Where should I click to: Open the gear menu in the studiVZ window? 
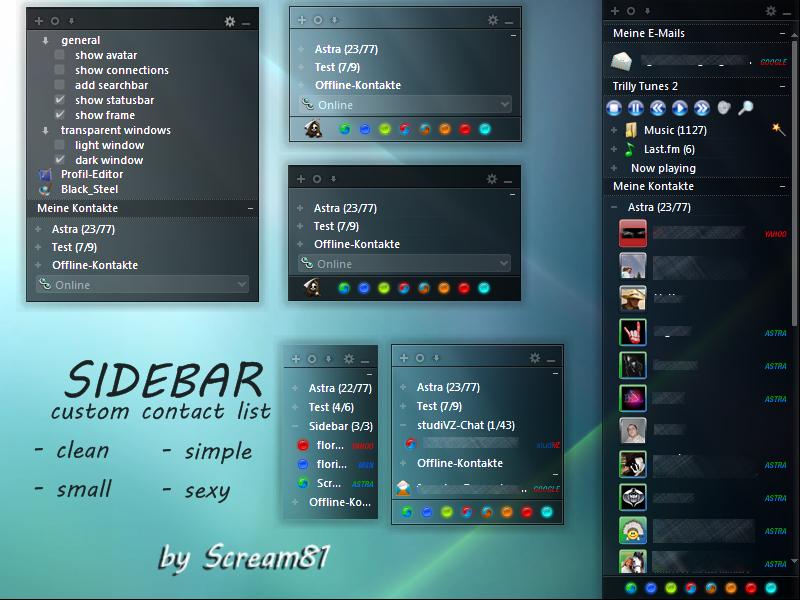(x=534, y=358)
